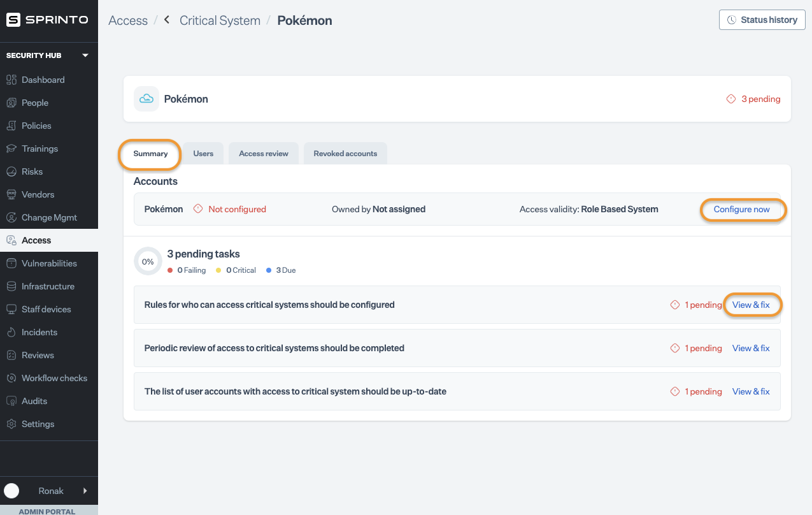Click the Policies sidebar icon
812x515 pixels.
(x=11, y=126)
